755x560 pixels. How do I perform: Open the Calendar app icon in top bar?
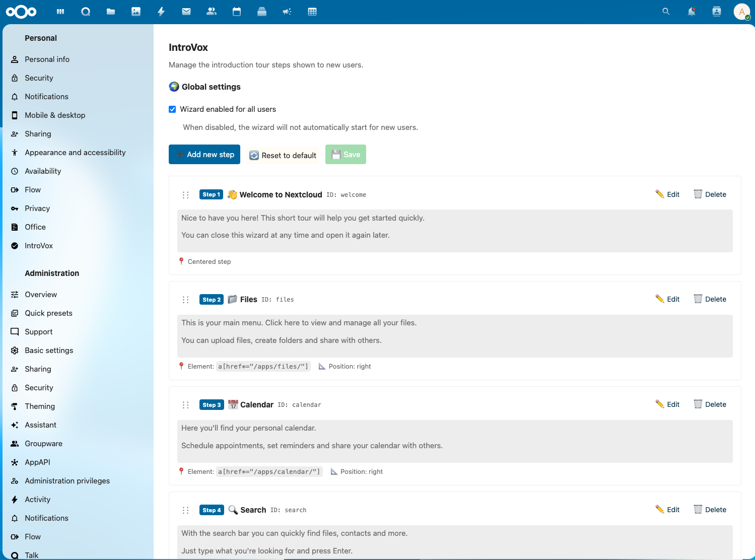coord(237,12)
